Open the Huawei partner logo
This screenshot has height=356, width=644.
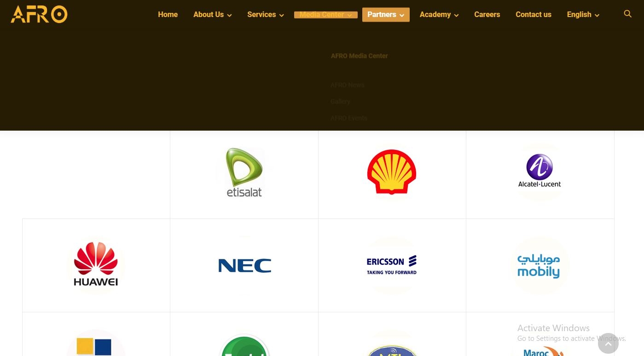pyautogui.click(x=96, y=264)
